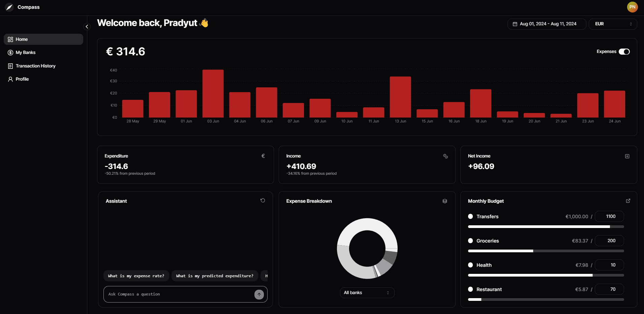Open the PN user avatar

pyautogui.click(x=632, y=7)
